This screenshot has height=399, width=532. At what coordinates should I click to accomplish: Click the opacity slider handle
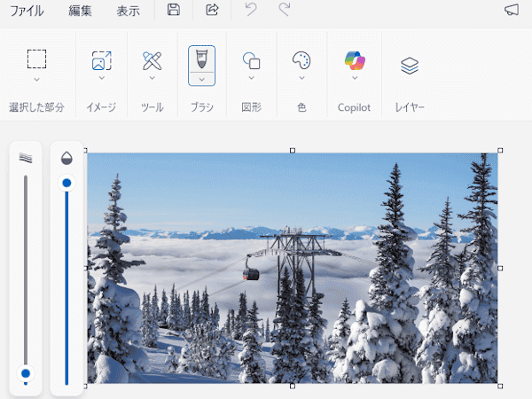pyautogui.click(x=66, y=184)
